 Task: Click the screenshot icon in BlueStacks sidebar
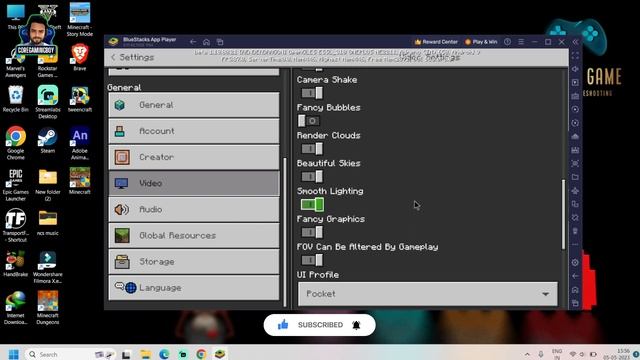(575, 164)
